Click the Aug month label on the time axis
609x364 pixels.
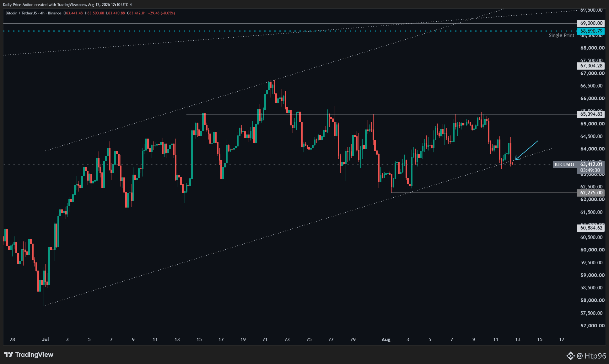(x=386, y=340)
